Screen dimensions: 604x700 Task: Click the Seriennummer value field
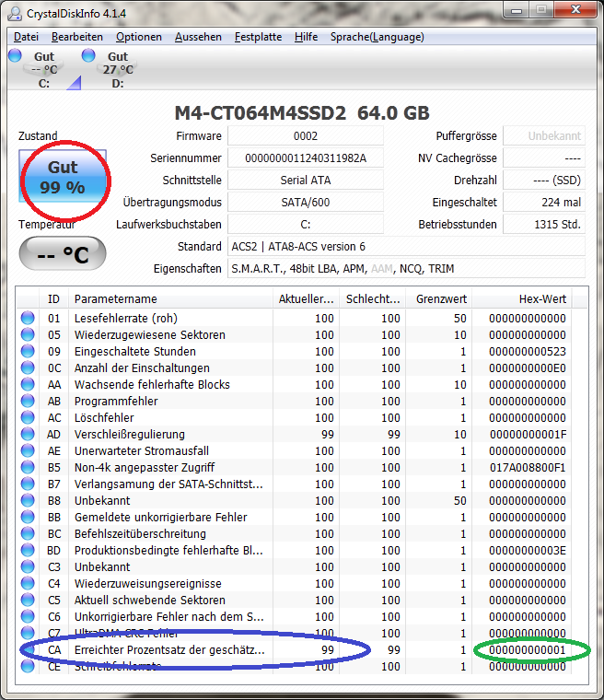pyautogui.click(x=306, y=158)
